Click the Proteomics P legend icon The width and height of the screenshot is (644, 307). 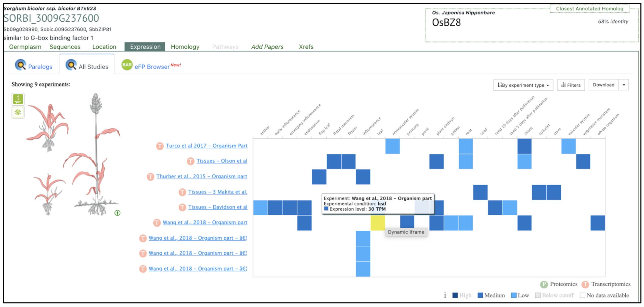[x=544, y=284]
